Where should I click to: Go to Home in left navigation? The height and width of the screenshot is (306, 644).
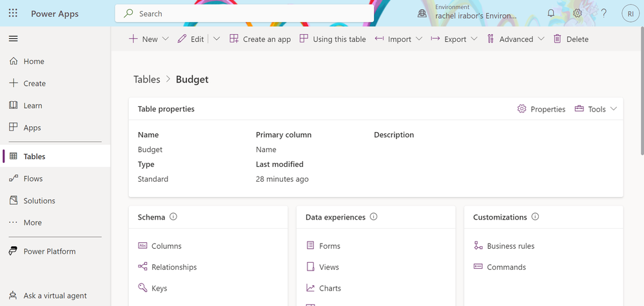click(55, 61)
